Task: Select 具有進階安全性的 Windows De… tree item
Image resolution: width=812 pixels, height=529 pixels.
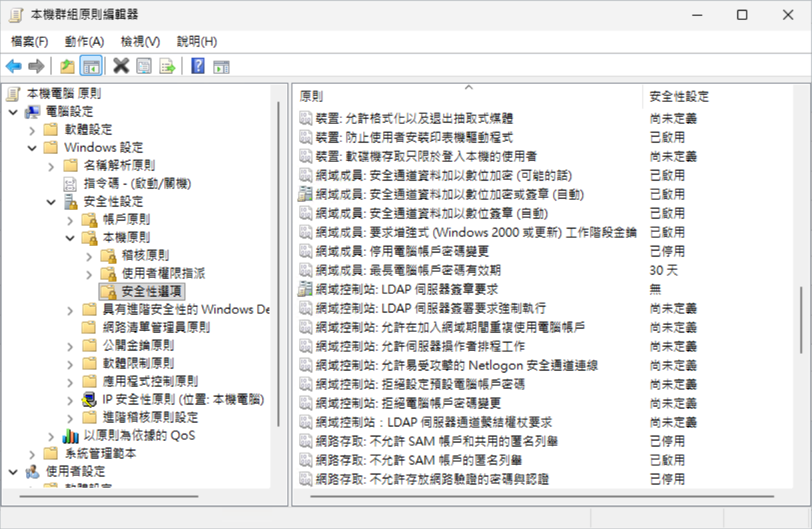Action: [187, 309]
